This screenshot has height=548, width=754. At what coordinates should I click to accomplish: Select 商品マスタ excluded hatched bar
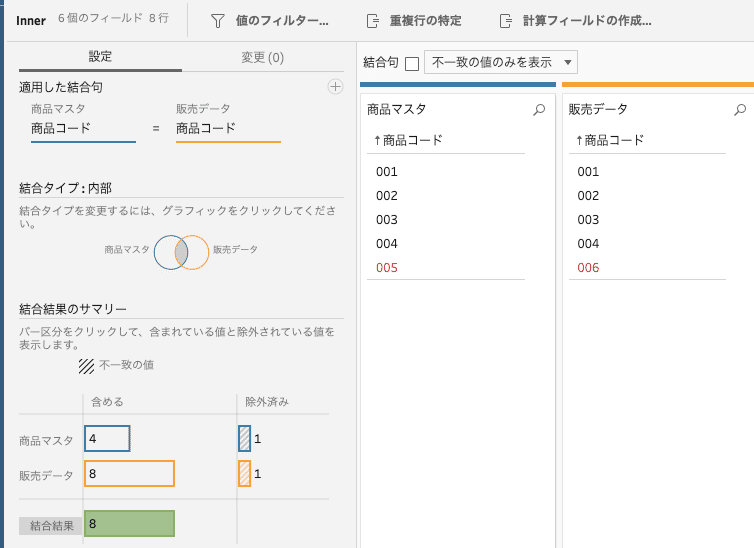244,438
